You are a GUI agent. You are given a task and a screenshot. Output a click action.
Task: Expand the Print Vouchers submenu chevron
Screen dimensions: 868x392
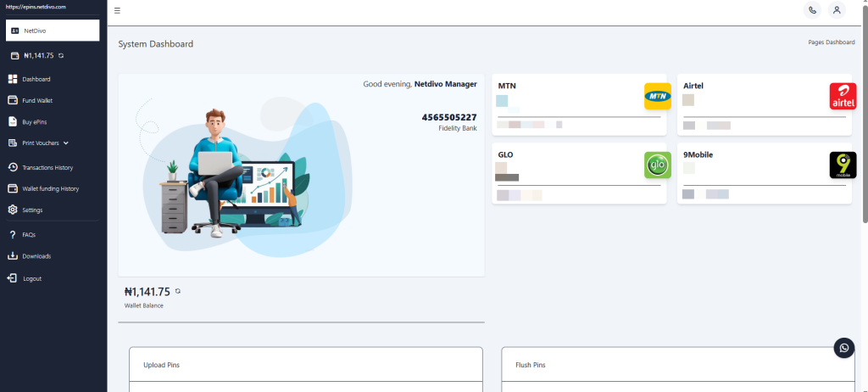coord(66,143)
